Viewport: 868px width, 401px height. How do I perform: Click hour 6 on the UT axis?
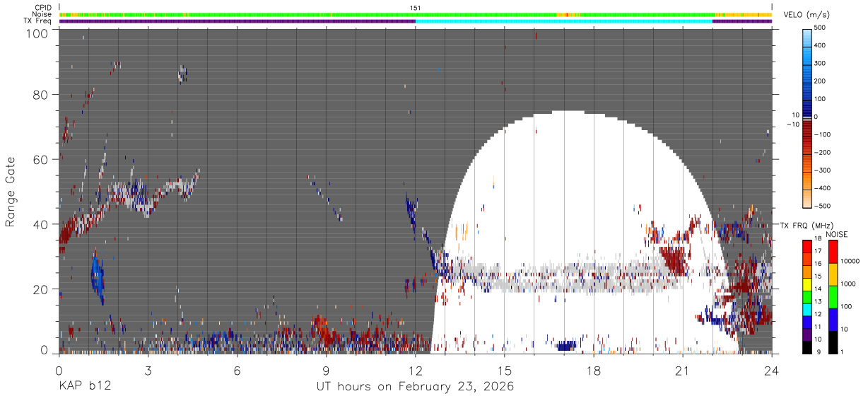click(237, 370)
